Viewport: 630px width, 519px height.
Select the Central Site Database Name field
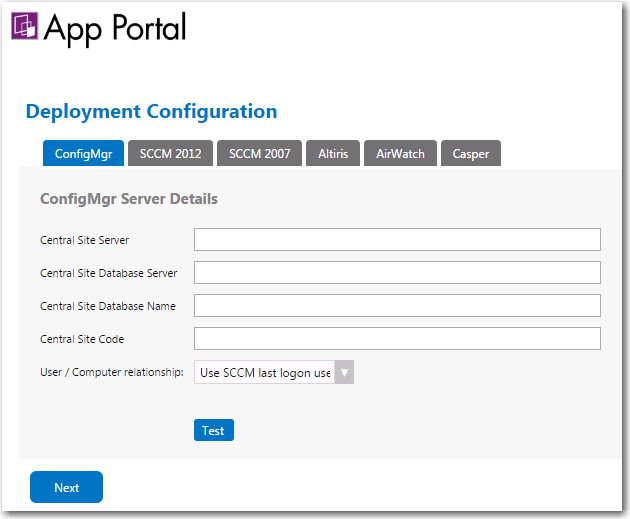(397, 305)
